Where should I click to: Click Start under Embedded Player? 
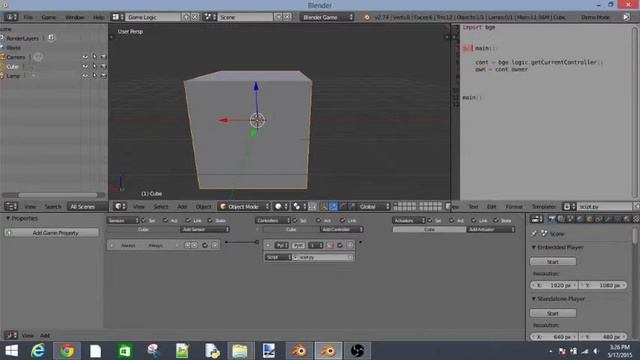coord(553,262)
